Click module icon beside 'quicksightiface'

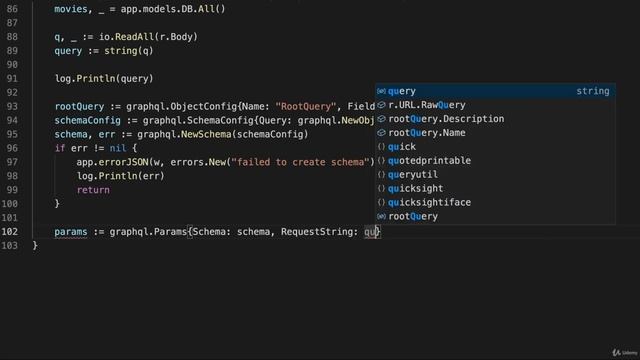click(381, 202)
